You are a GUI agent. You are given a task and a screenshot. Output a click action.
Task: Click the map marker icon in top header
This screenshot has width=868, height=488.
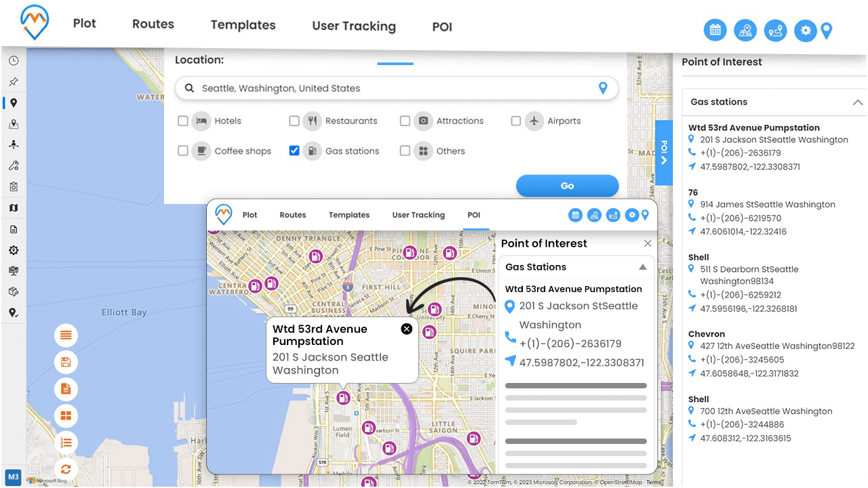(x=745, y=30)
